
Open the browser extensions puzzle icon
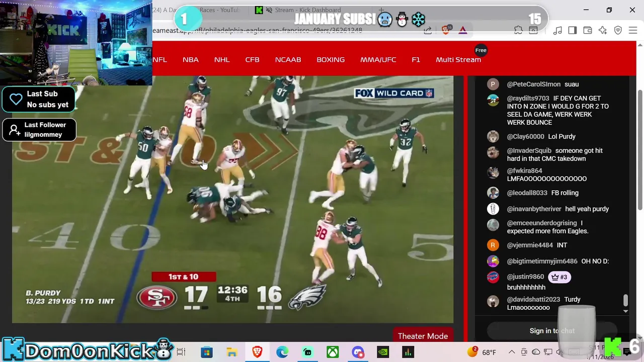click(518, 31)
